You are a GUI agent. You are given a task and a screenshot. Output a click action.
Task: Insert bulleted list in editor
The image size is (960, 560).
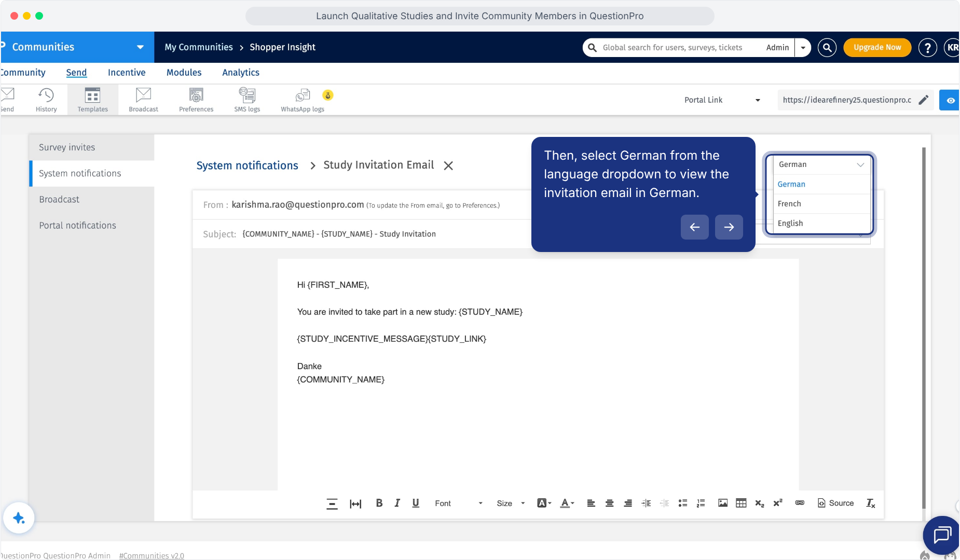point(683,503)
